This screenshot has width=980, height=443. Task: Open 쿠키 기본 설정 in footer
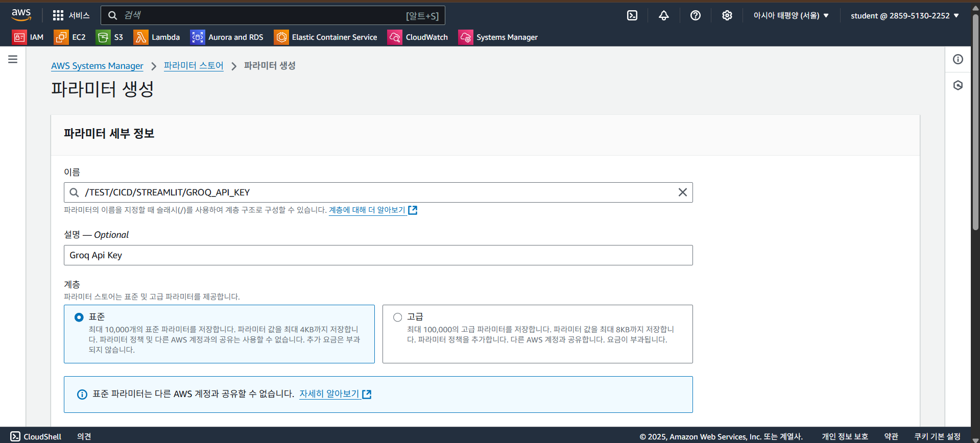point(937,436)
